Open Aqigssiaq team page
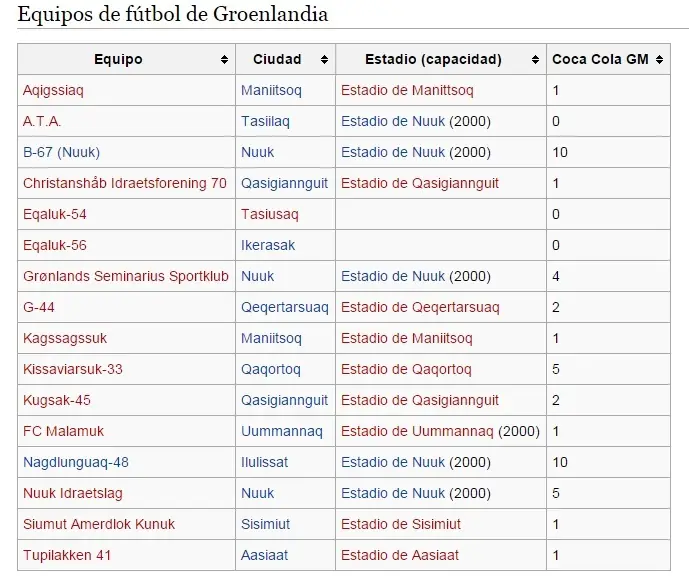Screen dimensions: 689x586 pos(54,90)
